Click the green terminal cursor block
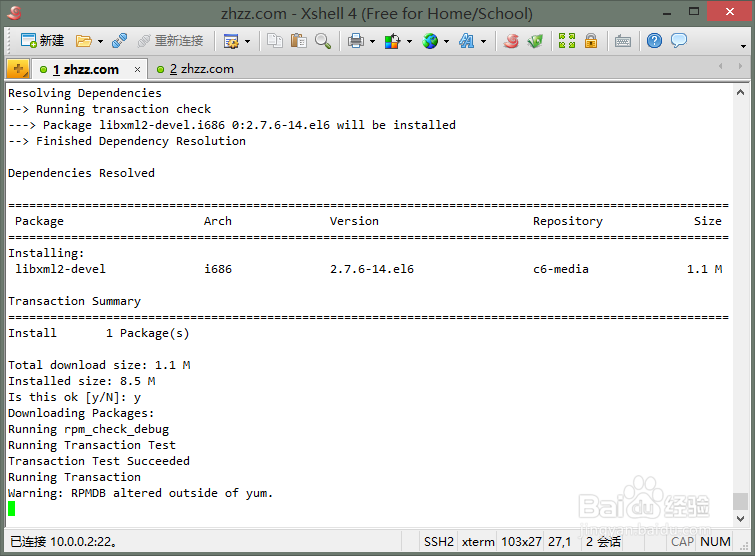Image resolution: width=755 pixels, height=556 pixels. (12, 508)
